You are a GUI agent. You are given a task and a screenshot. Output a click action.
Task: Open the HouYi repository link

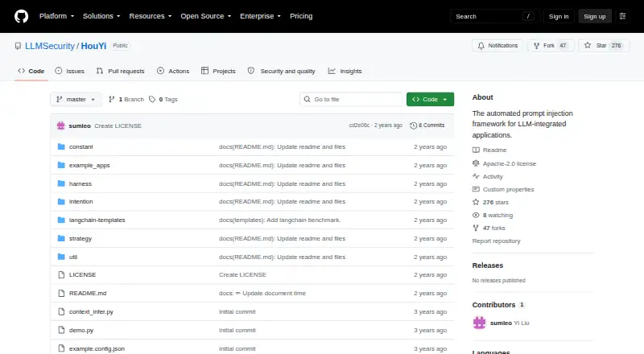pyautogui.click(x=93, y=46)
